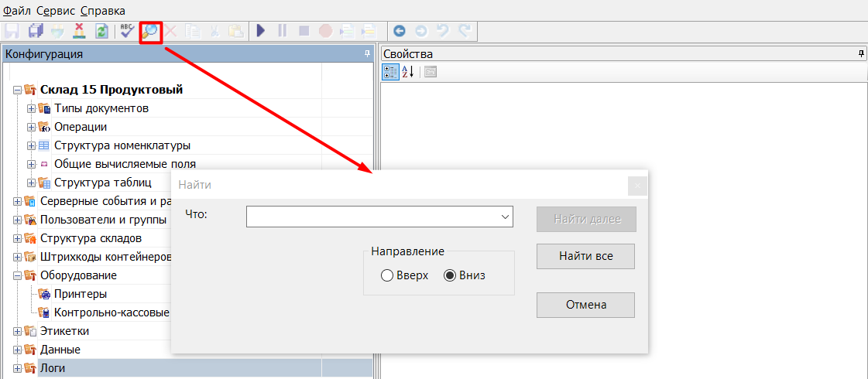The image size is (868, 379).
Task: Click the Свойства panel title
Action: coord(407,53)
